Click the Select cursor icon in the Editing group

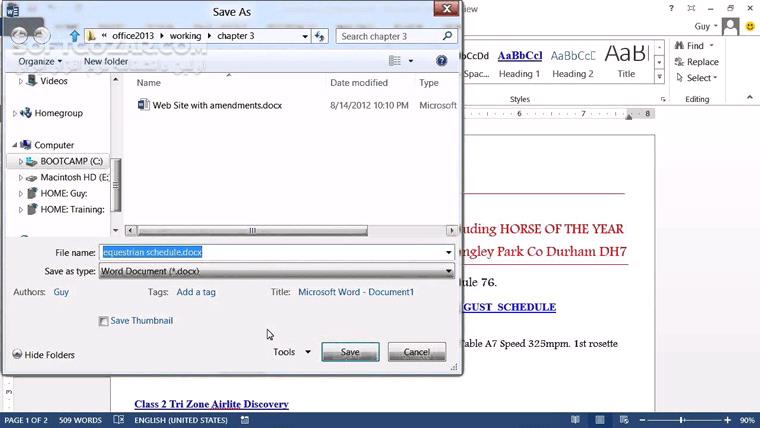point(680,78)
